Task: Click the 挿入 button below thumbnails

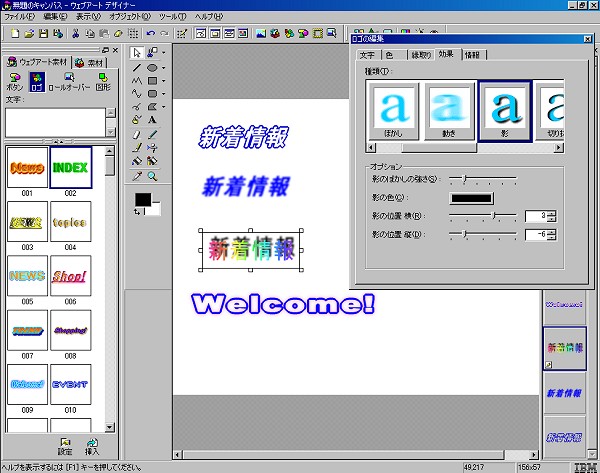Action: [92, 446]
